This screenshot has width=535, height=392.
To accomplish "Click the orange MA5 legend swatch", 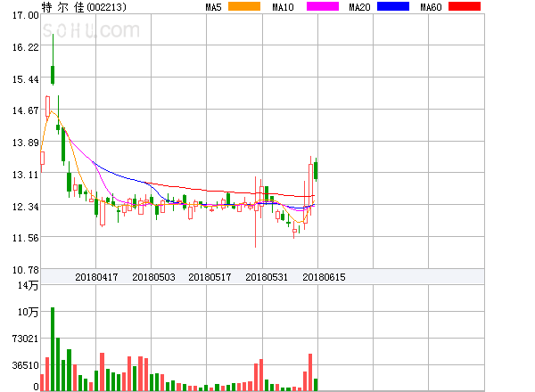I will click(244, 6).
